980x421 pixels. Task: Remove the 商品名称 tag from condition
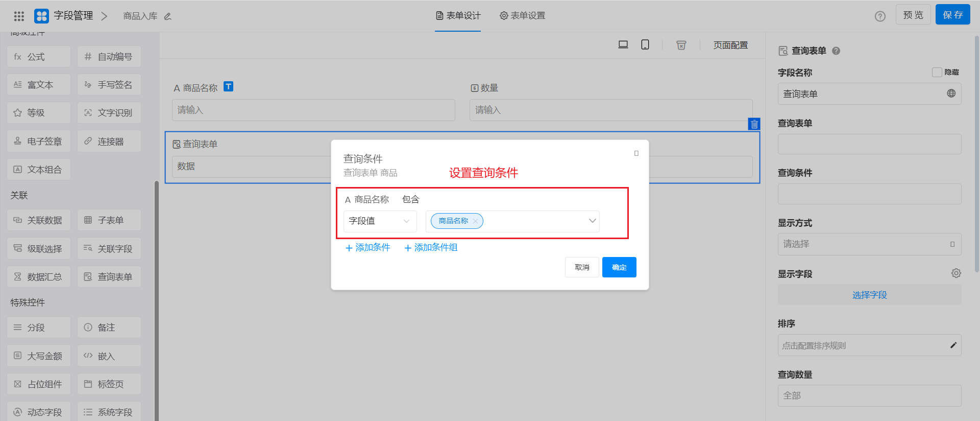coord(475,221)
